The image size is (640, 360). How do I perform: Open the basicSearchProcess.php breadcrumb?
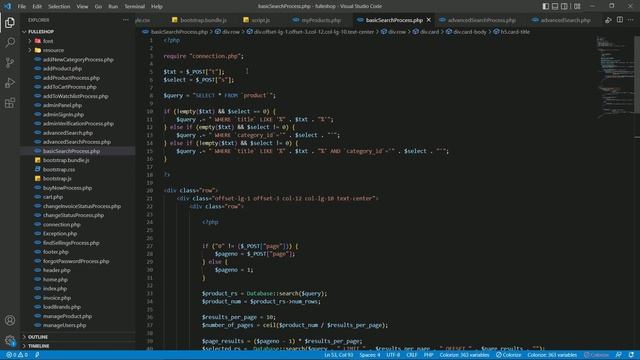pyautogui.click(x=176, y=31)
